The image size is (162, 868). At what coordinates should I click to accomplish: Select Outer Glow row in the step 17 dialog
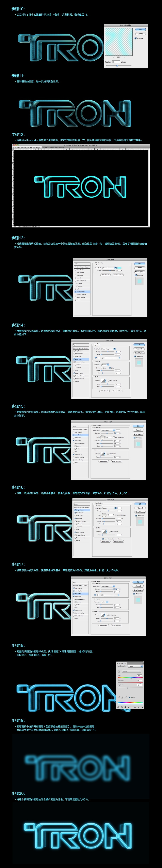click(81, 594)
